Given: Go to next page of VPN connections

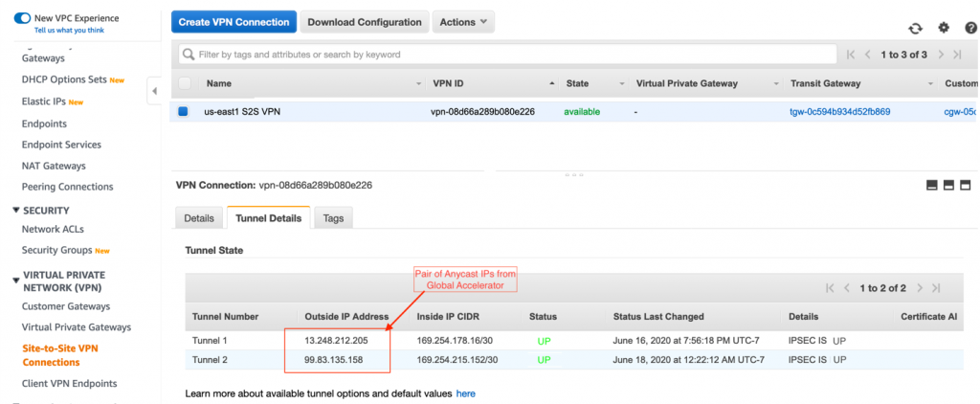Looking at the screenshot, I should pyautogui.click(x=941, y=55).
